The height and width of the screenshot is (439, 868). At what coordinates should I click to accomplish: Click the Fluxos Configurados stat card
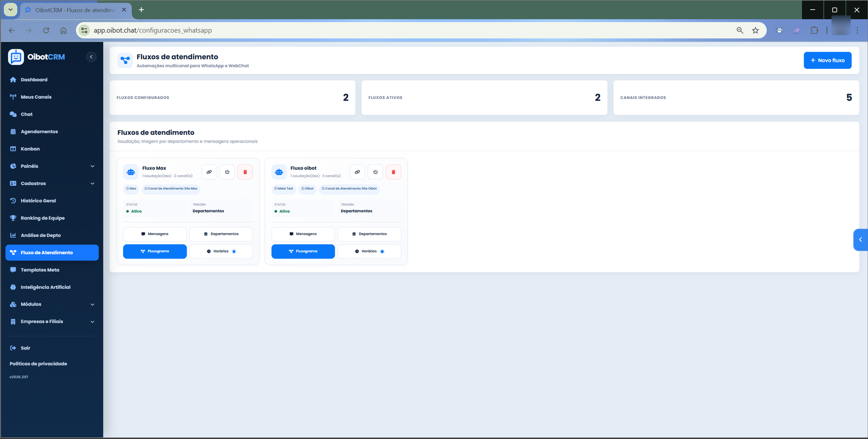(233, 98)
